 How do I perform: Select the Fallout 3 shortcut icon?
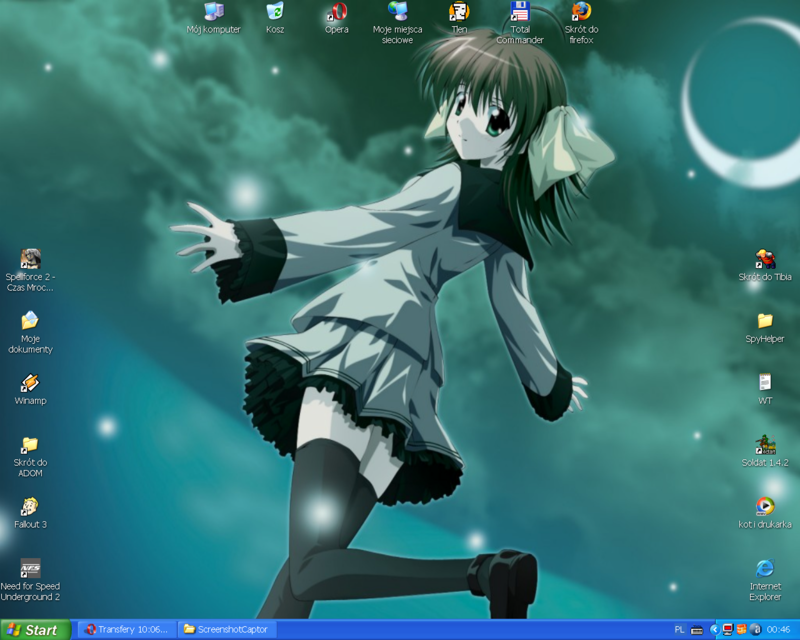[x=30, y=513]
